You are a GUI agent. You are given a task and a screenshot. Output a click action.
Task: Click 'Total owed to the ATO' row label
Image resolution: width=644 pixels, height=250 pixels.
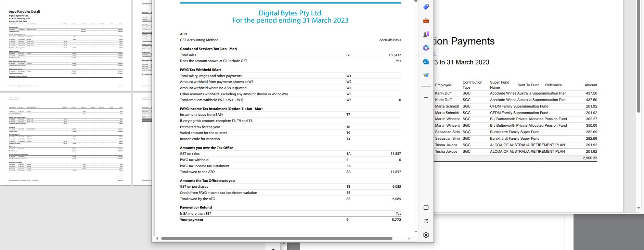(197, 172)
